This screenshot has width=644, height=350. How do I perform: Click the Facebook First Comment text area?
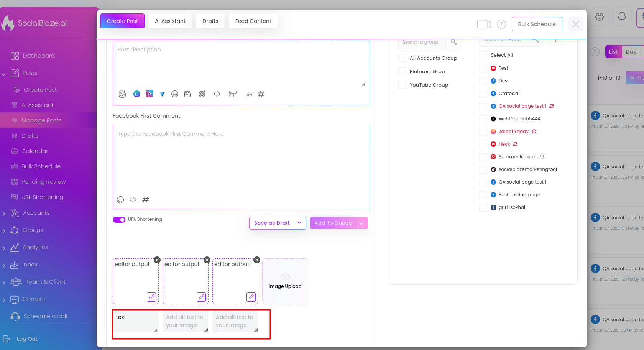pos(241,159)
